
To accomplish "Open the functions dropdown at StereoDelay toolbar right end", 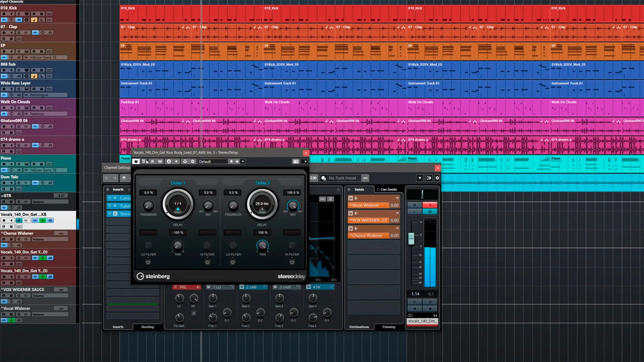I will coord(305,162).
